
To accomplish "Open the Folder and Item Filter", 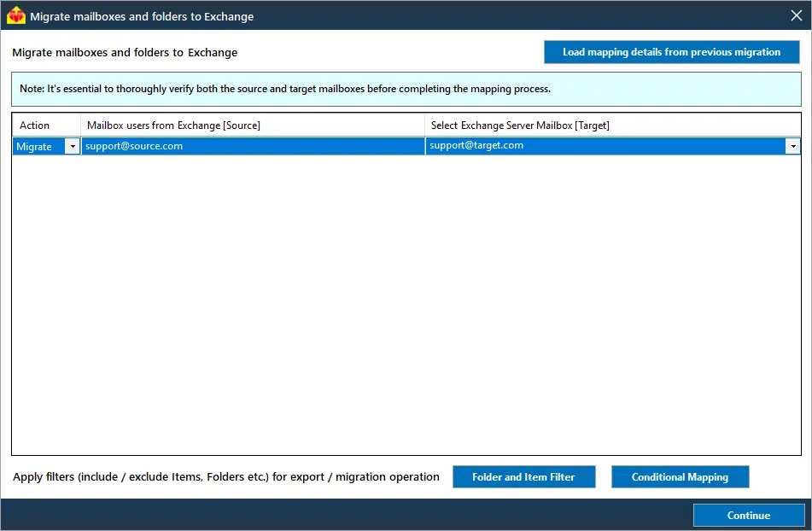I will click(x=523, y=476).
